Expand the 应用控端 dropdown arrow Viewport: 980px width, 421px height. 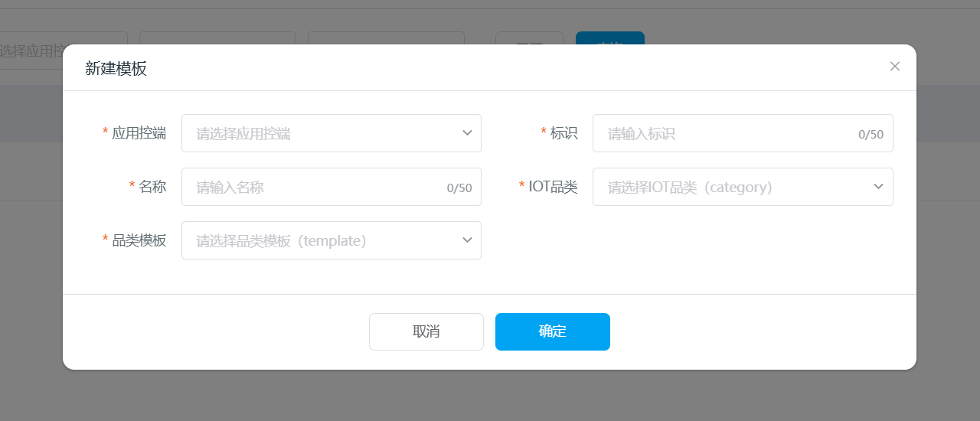(x=467, y=133)
